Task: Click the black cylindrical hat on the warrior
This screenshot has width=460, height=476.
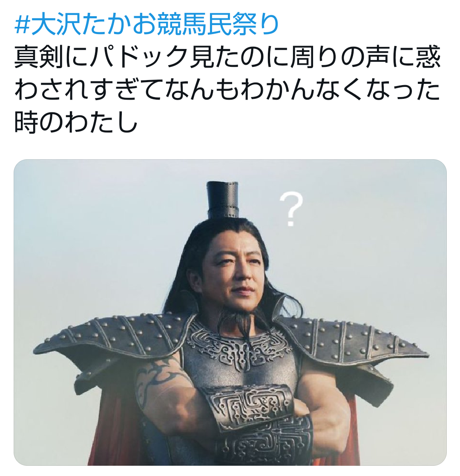Action: pos(223,199)
